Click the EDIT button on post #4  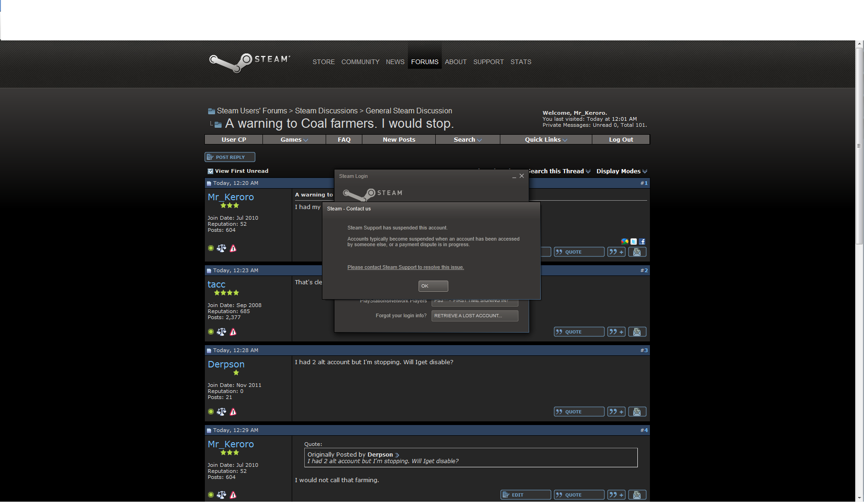pyautogui.click(x=526, y=495)
